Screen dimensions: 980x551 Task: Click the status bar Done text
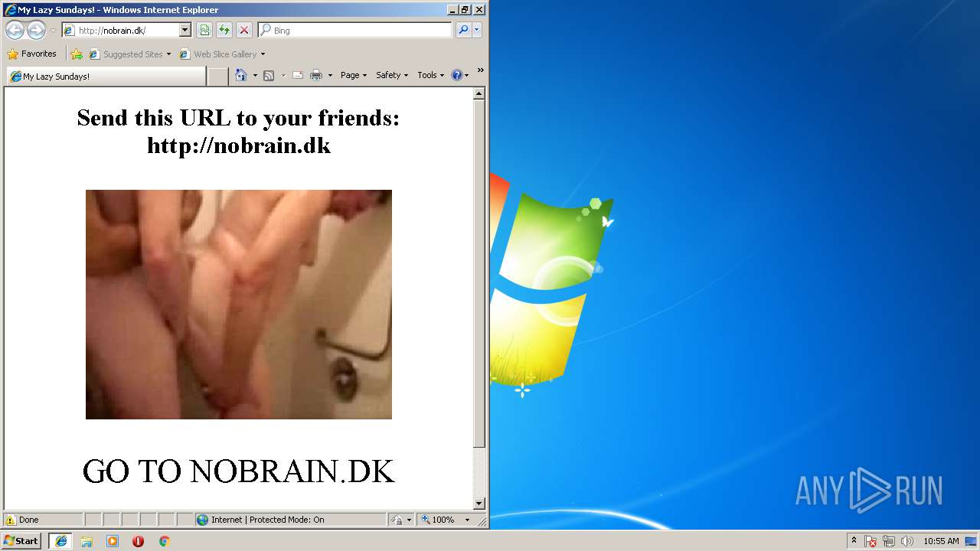[x=28, y=520]
